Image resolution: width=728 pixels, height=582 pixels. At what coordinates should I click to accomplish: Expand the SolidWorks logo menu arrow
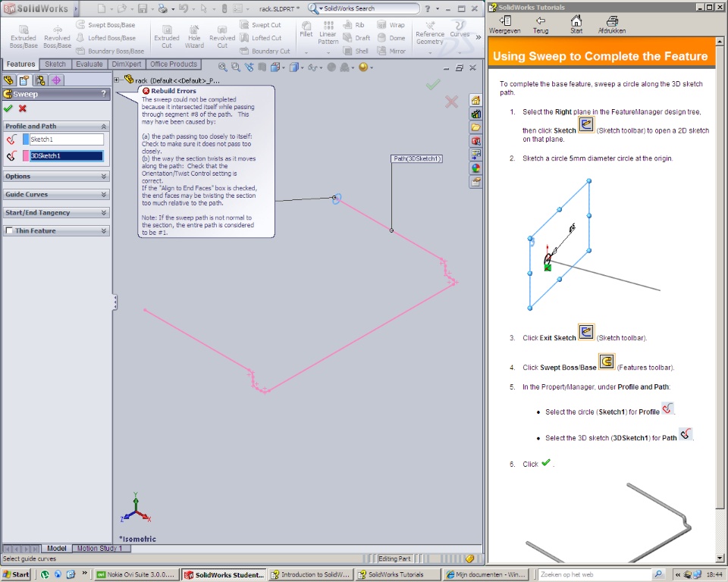[x=76, y=8]
